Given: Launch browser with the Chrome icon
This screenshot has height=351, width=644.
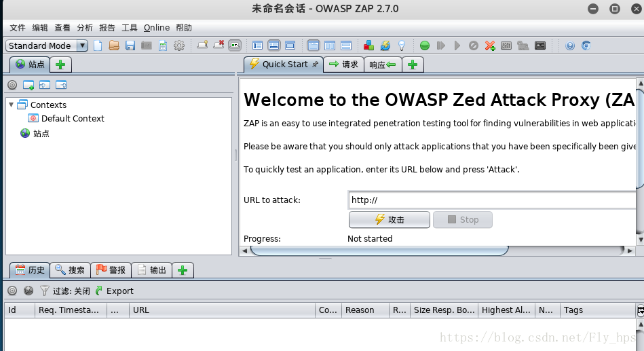Looking at the screenshot, I should (x=586, y=45).
